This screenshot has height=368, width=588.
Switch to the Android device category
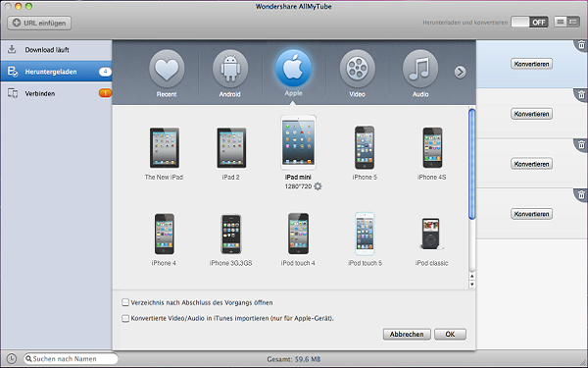[230, 74]
